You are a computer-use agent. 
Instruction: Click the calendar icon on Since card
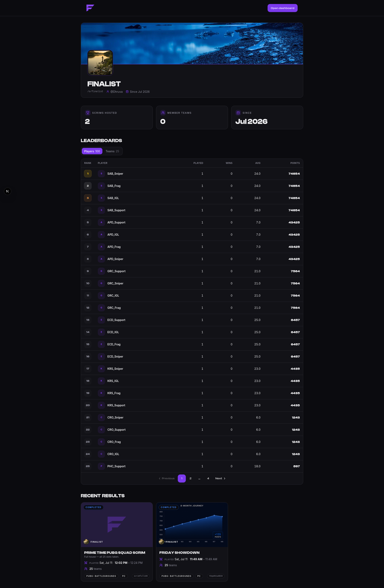pyautogui.click(x=238, y=113)
